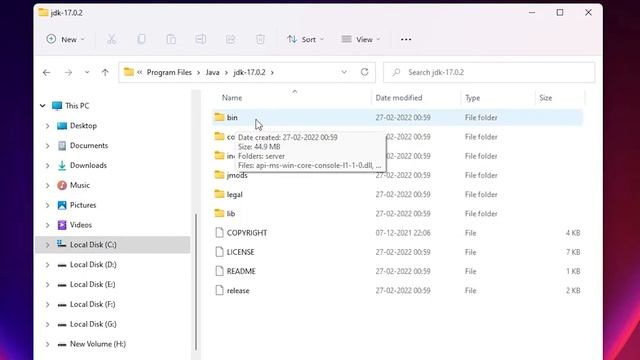640x360 pixels.
Task: Go up one folder level
Action: 105,73
